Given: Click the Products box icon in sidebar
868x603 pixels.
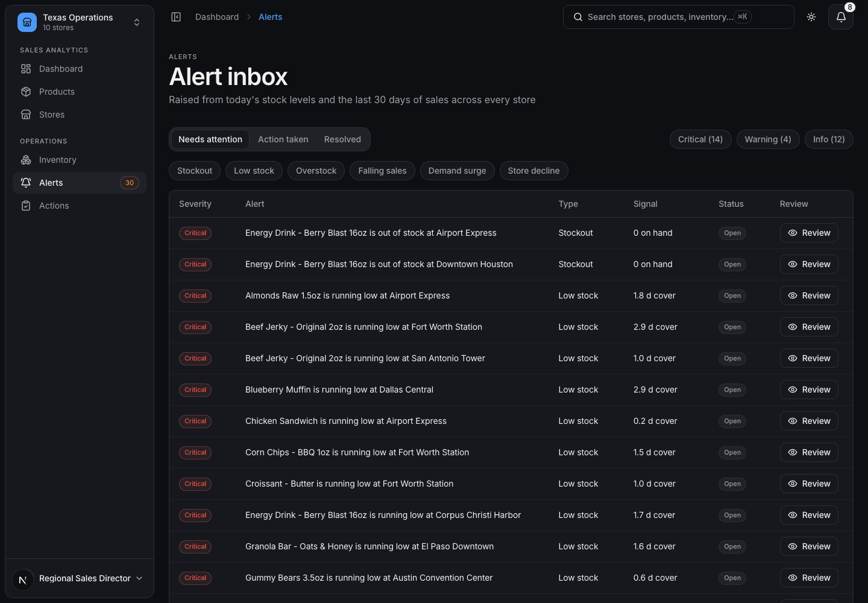Looking at the screenshot, I should pyautogui.click(x=26, y=92).
